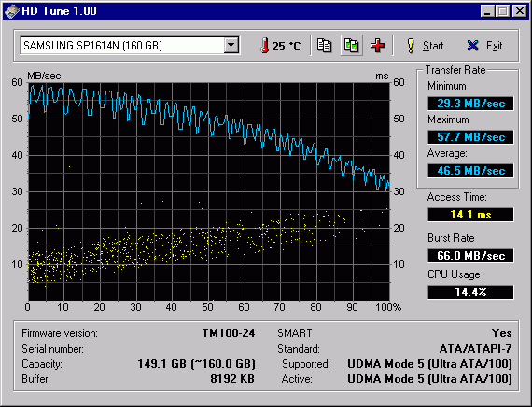The width and height of the screenshot is (532, 407).
Task: Click the 66.0 MB/sec burst rate value
Action: pos(470,255)
